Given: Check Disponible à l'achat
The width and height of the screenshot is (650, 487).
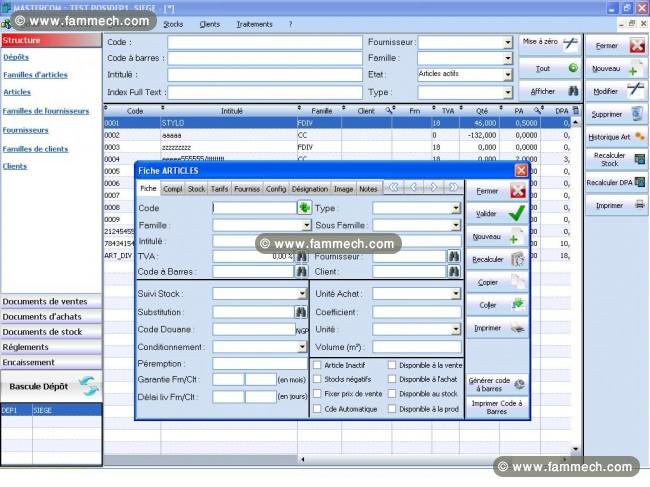Looking at the screenshot, I should 392,379.
